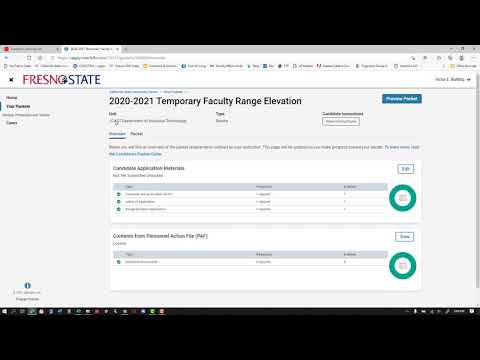This screenshot has width=480, height=360.
Task: Select the Overview tab
Action: pos(117,134)
